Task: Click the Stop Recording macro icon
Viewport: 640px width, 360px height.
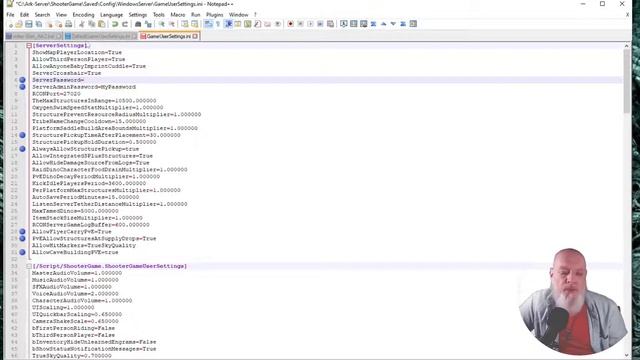Action: (x=300, y=24)
